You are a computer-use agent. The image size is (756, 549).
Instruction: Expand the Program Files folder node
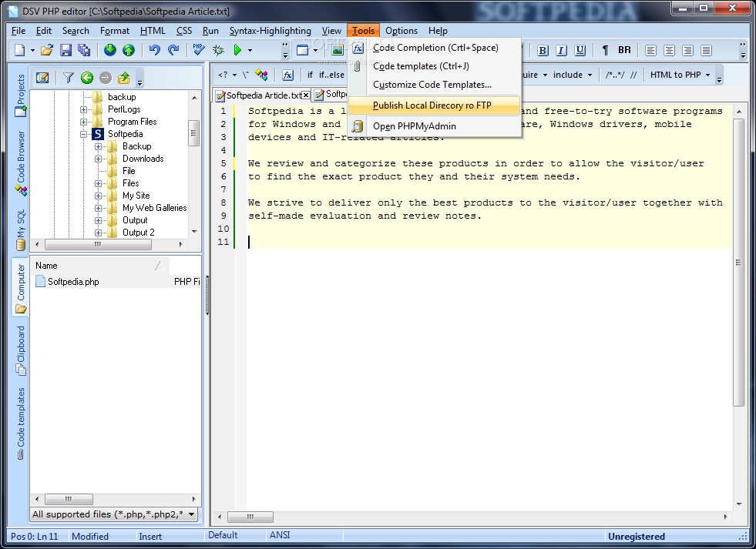pyautogui.click(x=83, y=122)
